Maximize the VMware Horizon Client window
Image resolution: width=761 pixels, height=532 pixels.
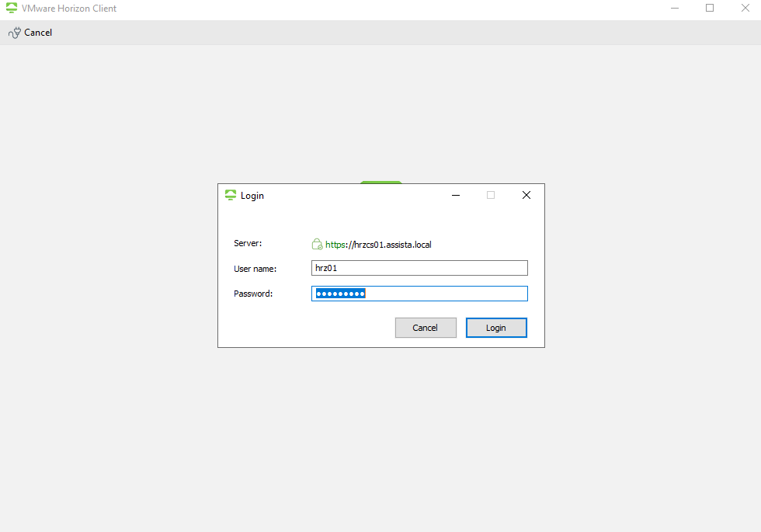[710, 8]
